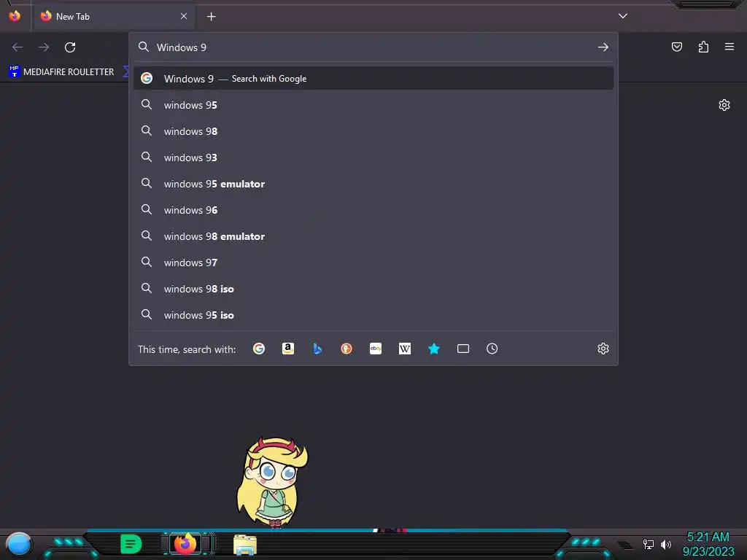This screenshot has width=747, height=560.
Task: Click the Star Butterfly desktop mascot
Action: [273, 482]
